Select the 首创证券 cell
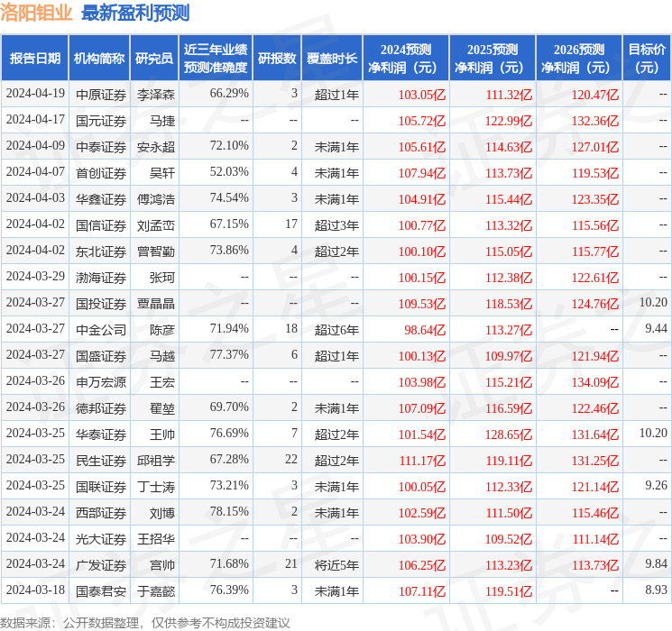The image size is (672, 631). (x=101, y=173)
